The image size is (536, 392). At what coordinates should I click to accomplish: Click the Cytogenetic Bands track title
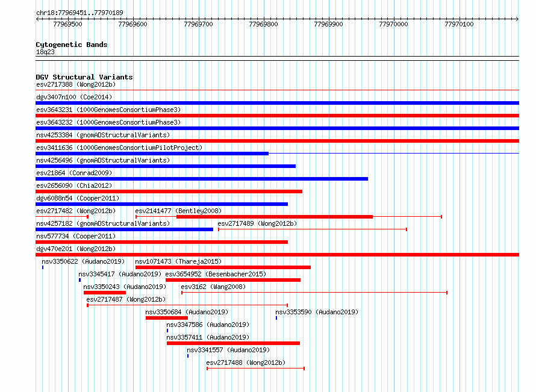(72, 45)
